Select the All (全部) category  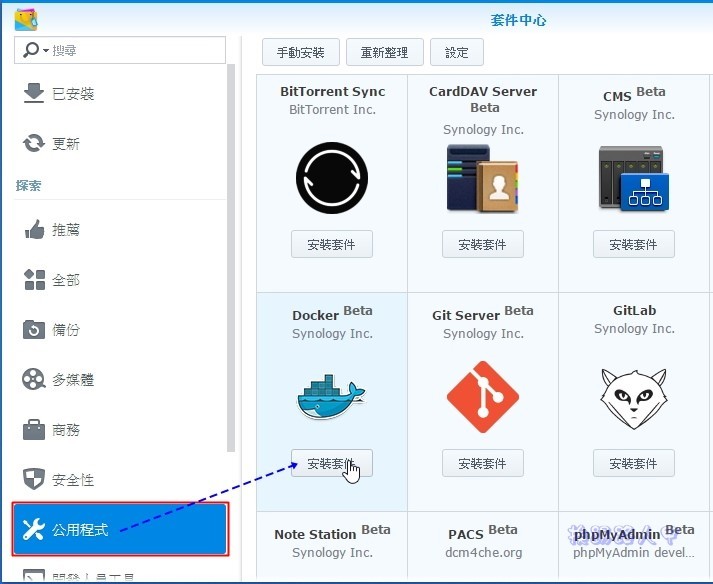[x=65, y=280]
